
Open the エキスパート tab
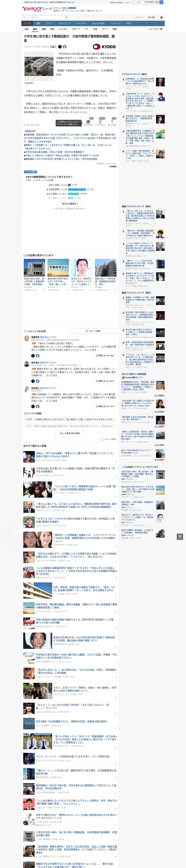(x=64, y=24)
